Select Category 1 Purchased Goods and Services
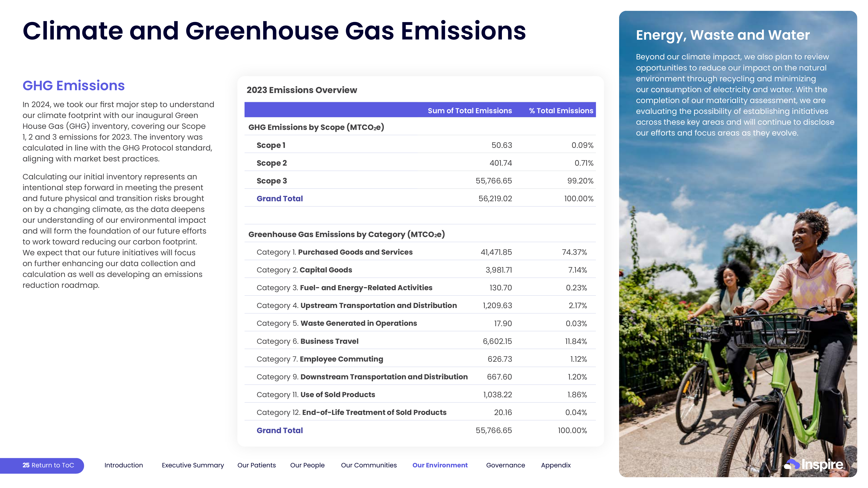Viewport: 868px width, 488px height. coord(334,252)
